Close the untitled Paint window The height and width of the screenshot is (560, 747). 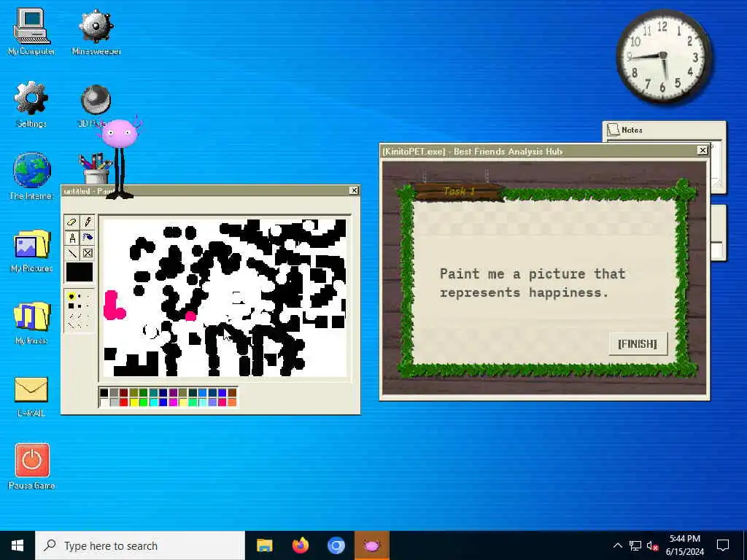(354, 190)
